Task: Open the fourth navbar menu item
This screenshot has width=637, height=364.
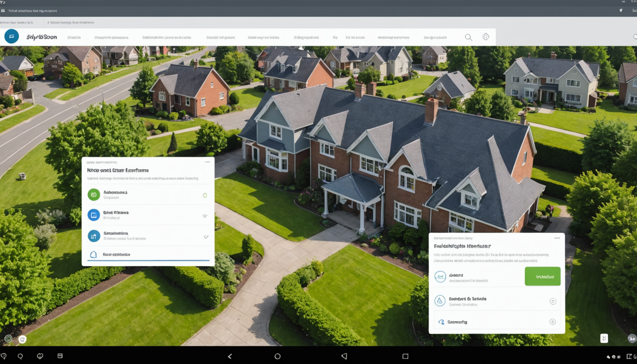Action: 221,37
